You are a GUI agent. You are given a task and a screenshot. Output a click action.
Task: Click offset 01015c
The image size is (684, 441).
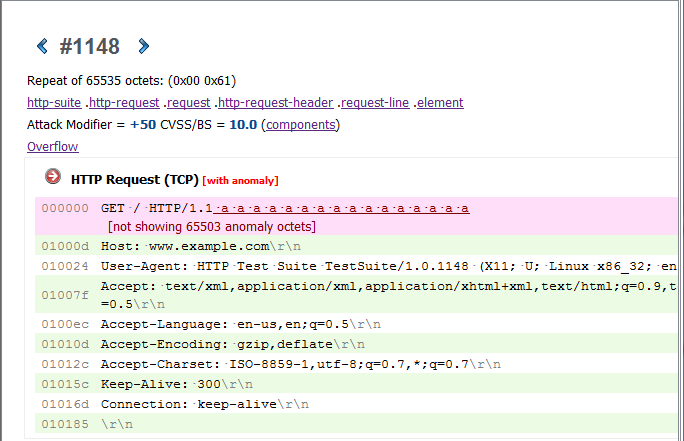65,384
